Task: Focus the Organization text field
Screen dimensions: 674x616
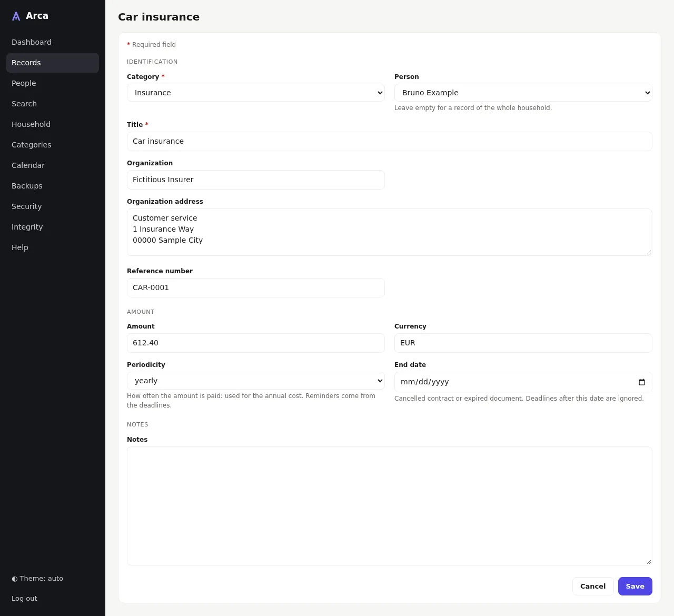Action: pos(256,180)
